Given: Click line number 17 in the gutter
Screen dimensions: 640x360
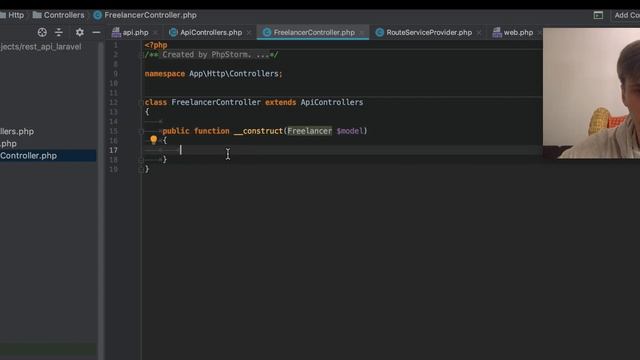Looking at the screenshot, I should coord(113,150).
